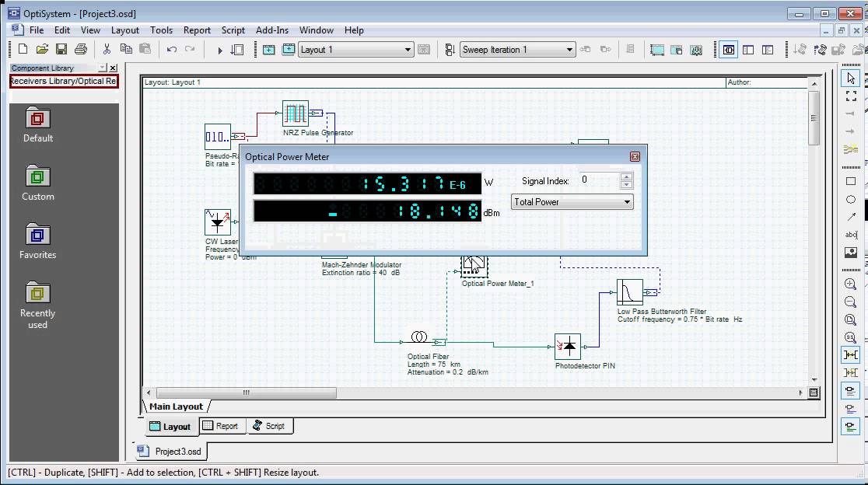Select the CW Laser component

tap(218, 222)
